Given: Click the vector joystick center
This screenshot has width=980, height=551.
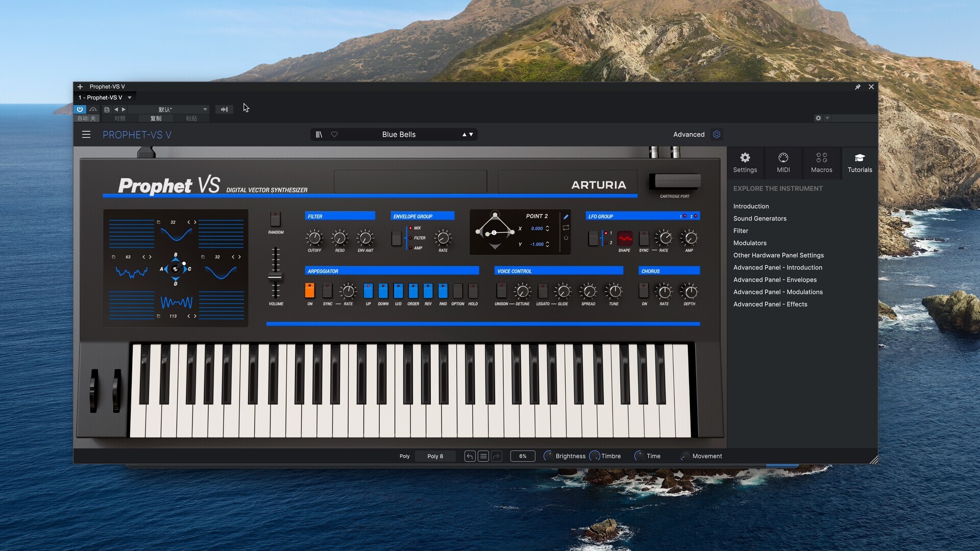Looking at the screenshot, I should pyautogui.click(x=176, y=269).
